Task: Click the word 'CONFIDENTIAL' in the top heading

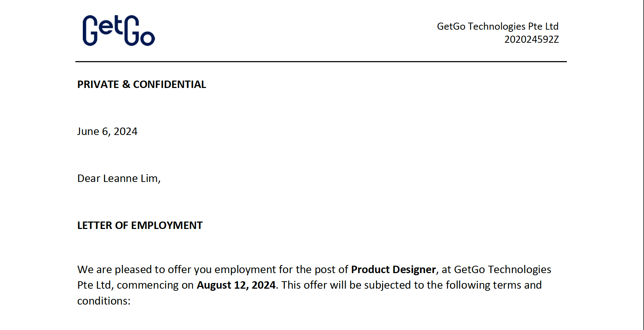Action: click(x=169, y=84)
